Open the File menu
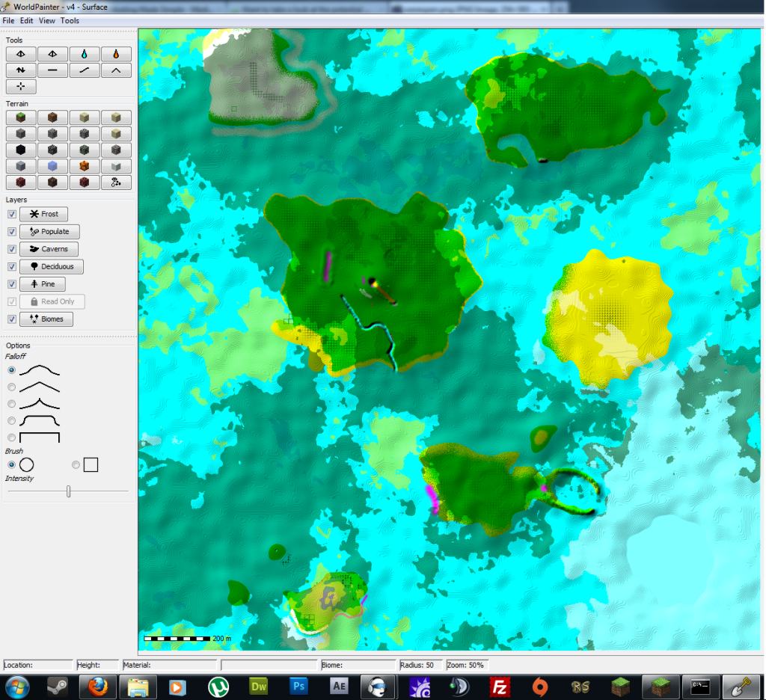Image resolution: width=766 pixels, height=700 pixels. coord(9,21)
